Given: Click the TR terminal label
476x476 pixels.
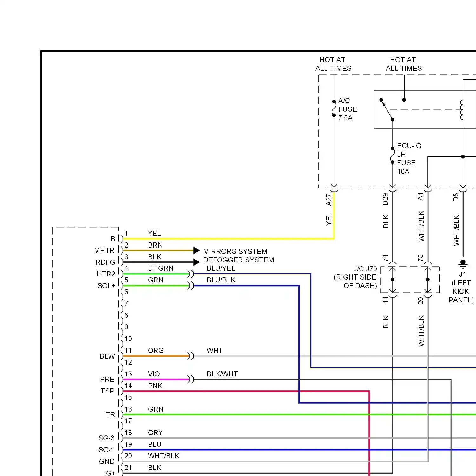Looking at the screenshot, I should click(110, 414).
